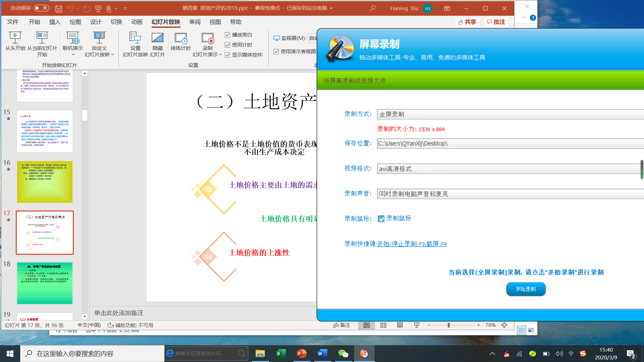
Task: Start slideshow from current slide icon
Action: click(x=42, y=38)
